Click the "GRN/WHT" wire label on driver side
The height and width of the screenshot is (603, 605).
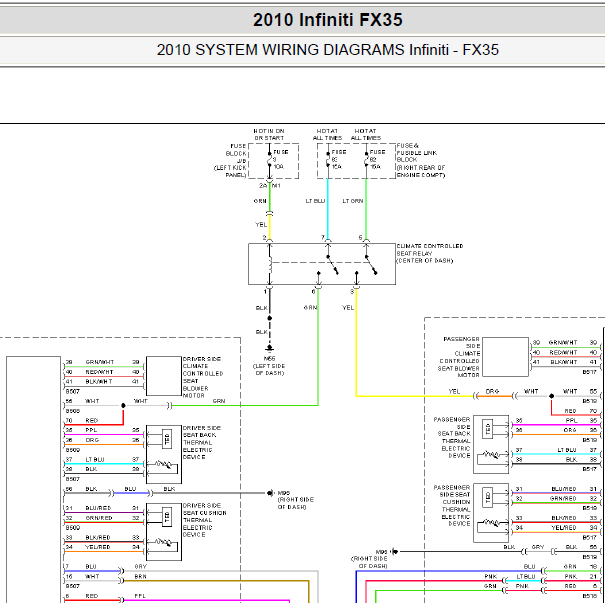click(x=100, y=362)
